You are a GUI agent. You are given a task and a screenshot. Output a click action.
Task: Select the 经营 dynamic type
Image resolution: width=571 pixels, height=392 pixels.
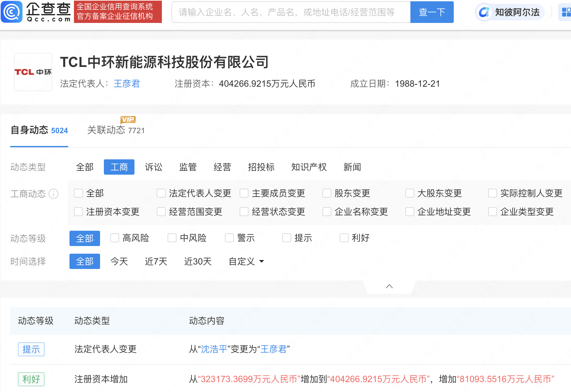tap(222, 167)
